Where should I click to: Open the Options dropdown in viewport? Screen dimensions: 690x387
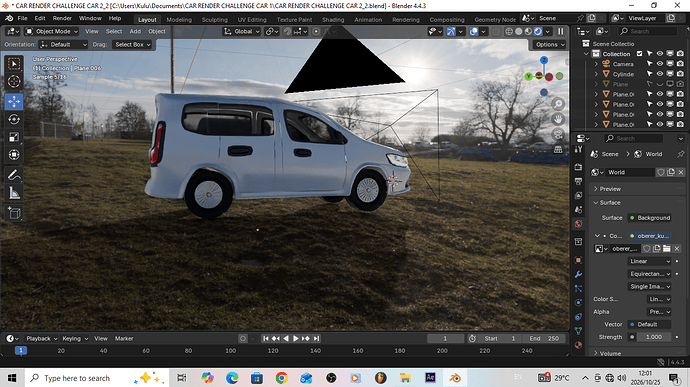pos(550,44)
